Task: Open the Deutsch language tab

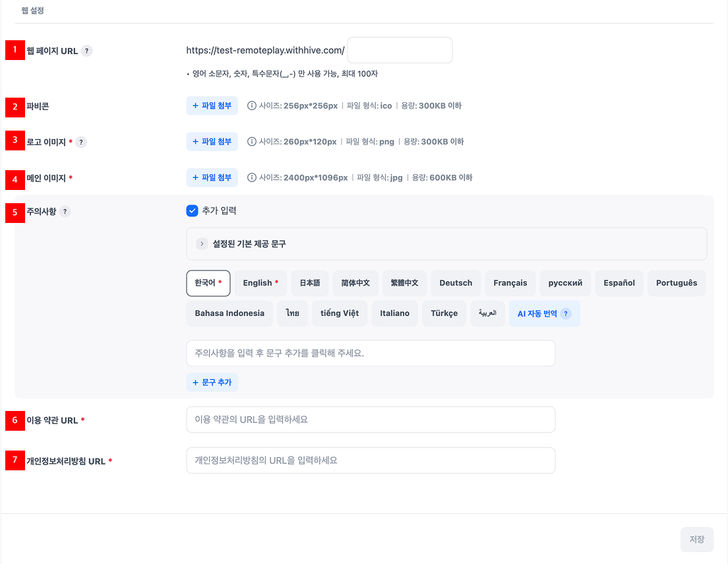Action: (456, 283)
